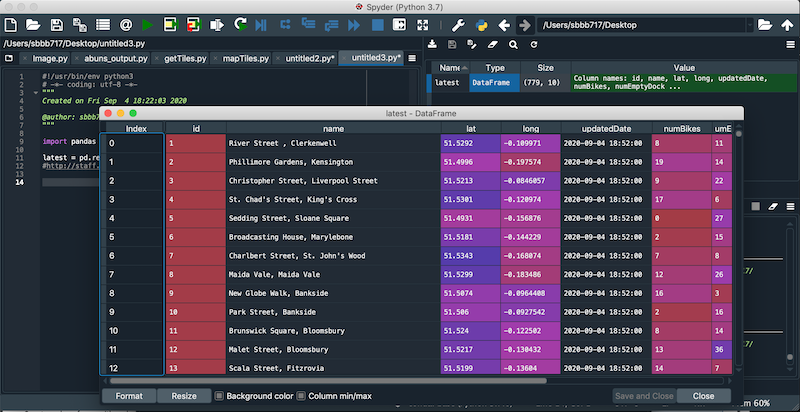This screenshot has width=800, height=412.
Task: Expand the working directory path dropdown
Action: 749,25
